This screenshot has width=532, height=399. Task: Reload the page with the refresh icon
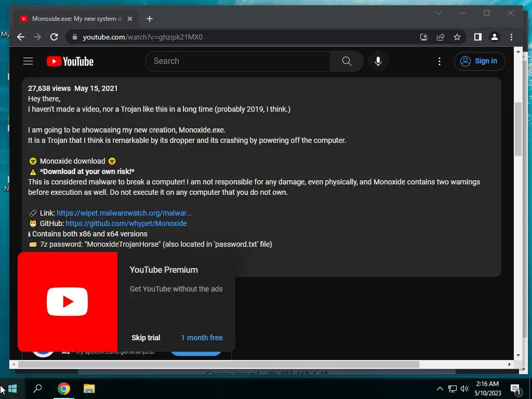54,37
